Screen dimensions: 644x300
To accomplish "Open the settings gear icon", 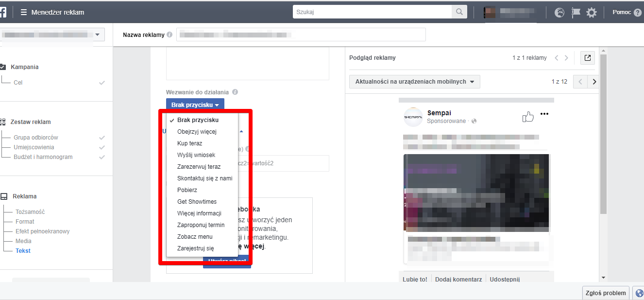I will click(x=592, y=13).
